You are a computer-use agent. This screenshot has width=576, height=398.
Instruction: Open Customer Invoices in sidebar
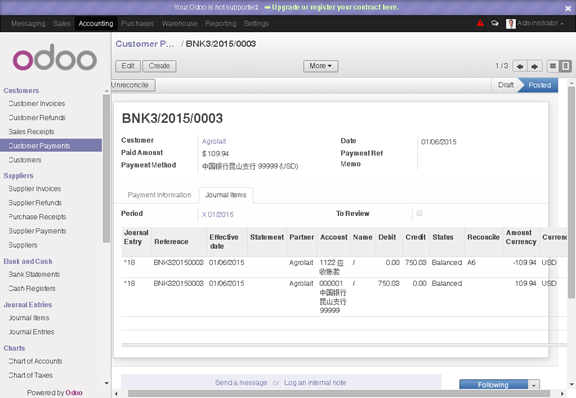point(37,104)
